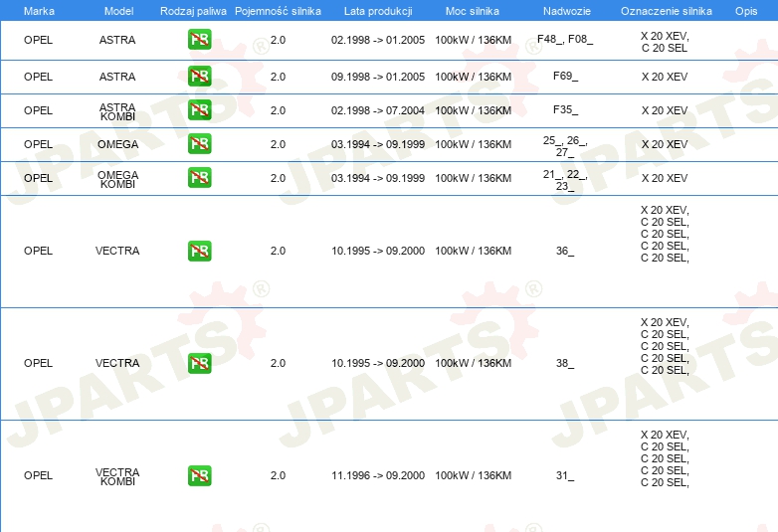The width and height of the screenshot is (778, 532).
Task: Click the 'ASTRA KOMBI' model cell
Action: pos(117,111)
